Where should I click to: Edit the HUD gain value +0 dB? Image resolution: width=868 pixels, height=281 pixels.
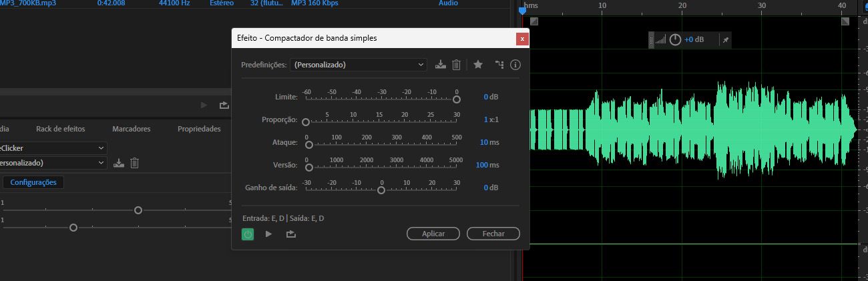pyautogui.click(x=694, y=39)
